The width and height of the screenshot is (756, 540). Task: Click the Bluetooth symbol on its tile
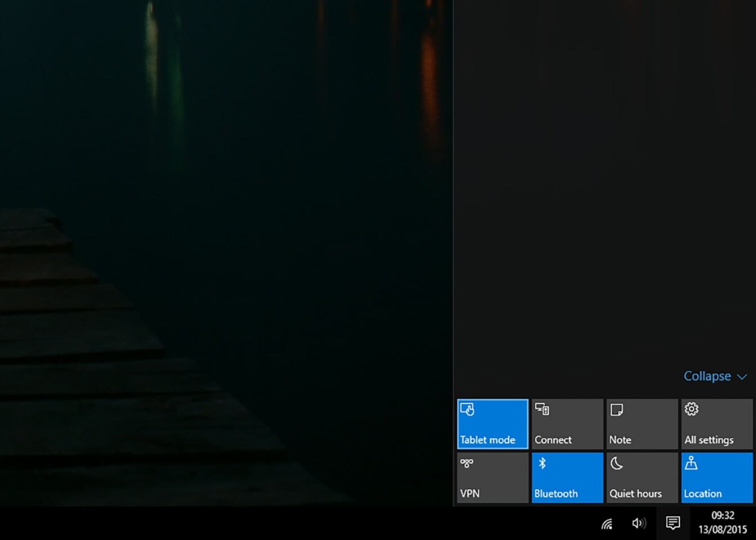coord(542,463)
